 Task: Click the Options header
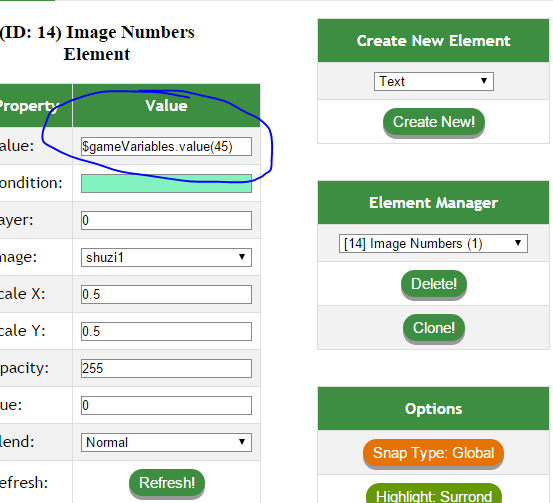tap(433, 409)
